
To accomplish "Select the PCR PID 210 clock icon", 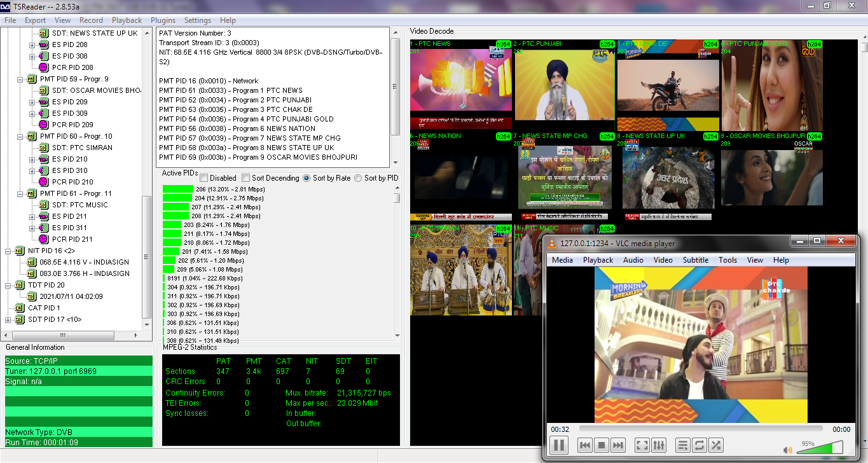I will click(x=43, y=182).
